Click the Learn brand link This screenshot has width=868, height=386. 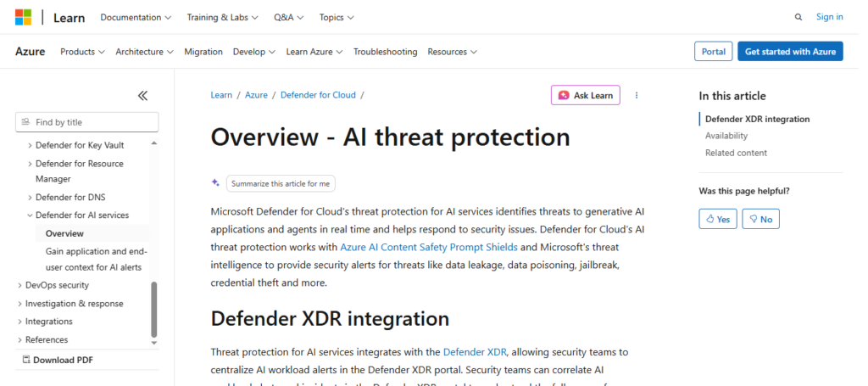tap(70, 18)
